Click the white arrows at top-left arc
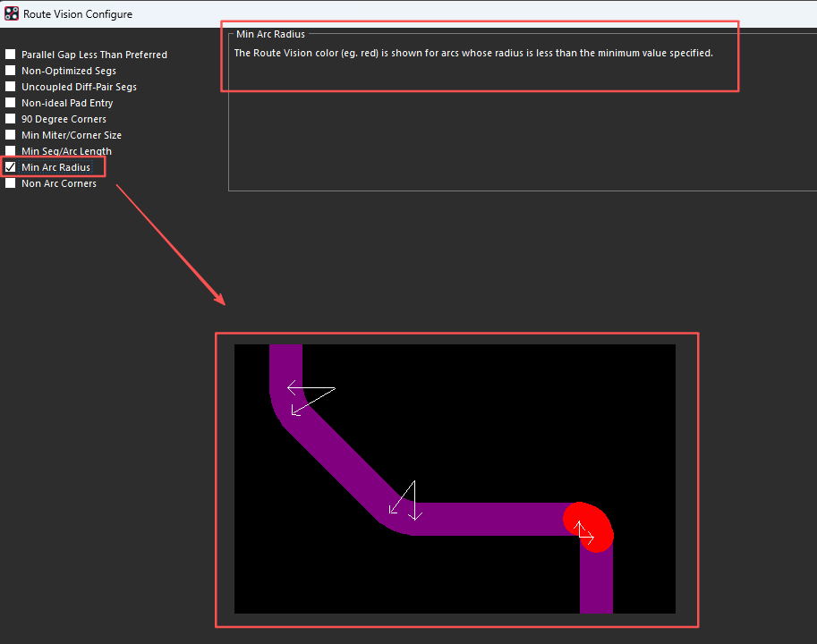Viewport: 817px width, 644px height. tap(309, 397)
